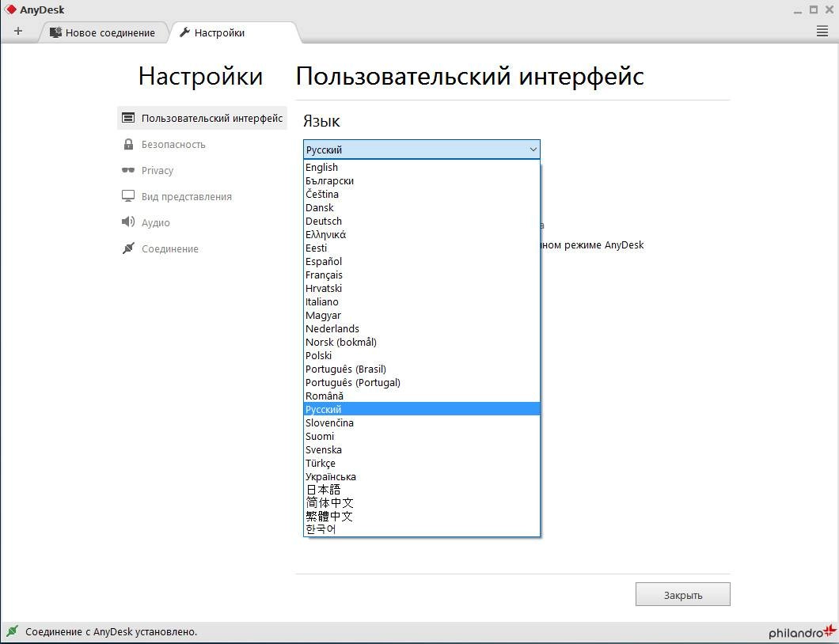839x644 pixels.
Task: Choose English from language list
Action: tap(422, 168)
